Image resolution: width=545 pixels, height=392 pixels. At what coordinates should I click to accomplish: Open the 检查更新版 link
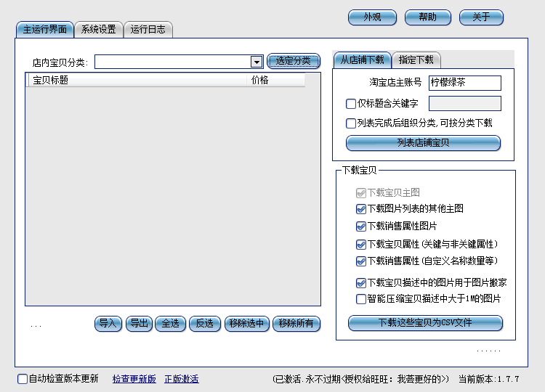(x=134, y=379)
